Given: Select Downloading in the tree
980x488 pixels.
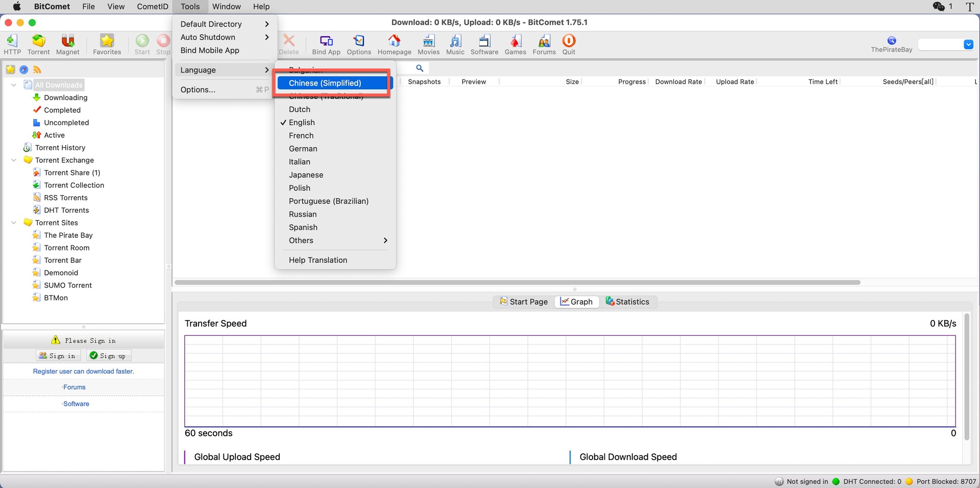Looking at the screenshot, I should coord(66,97).
